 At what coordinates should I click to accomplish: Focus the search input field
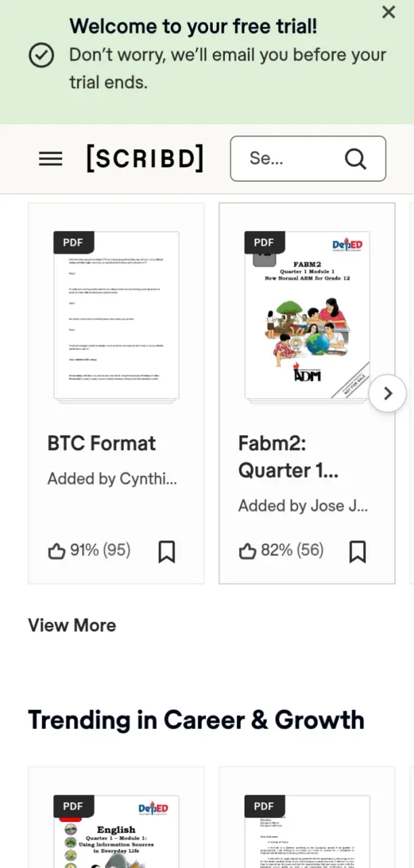[x=308, y=159]
